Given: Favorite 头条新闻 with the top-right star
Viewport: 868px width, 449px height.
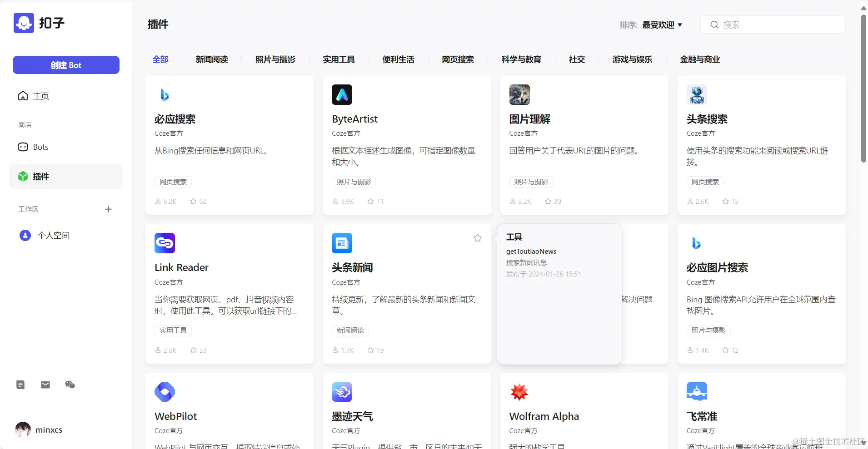Looking at the screenshot, I should [x=478, y=238].
